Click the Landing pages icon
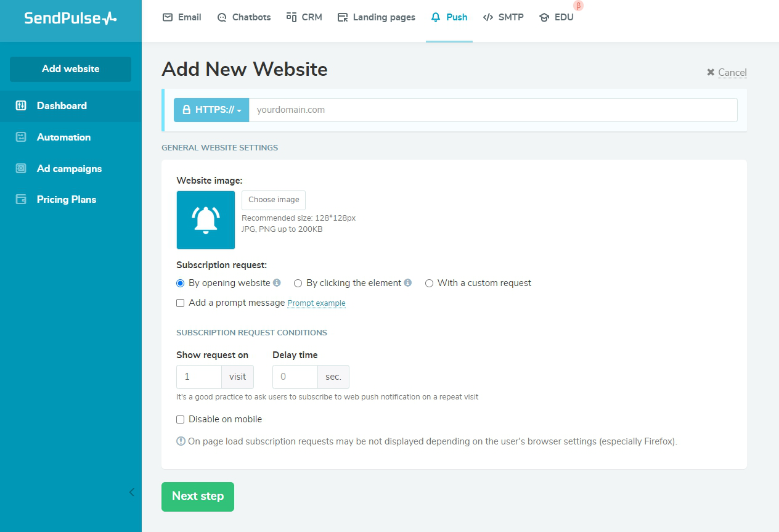Image resolution: width=779 pixels, height=532 pixels. coord(341,17)
